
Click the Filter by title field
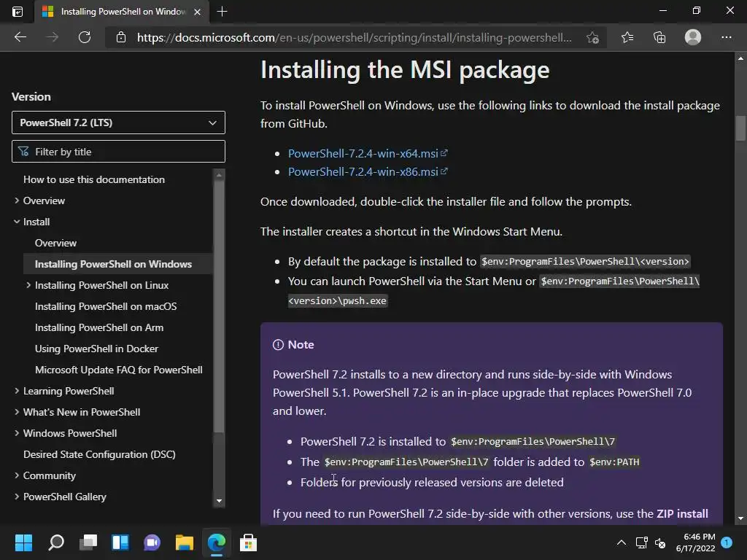coord(118,152)
